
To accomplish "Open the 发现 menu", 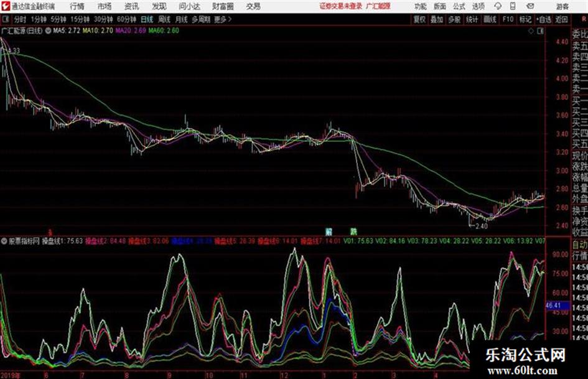I will point(159,6).
